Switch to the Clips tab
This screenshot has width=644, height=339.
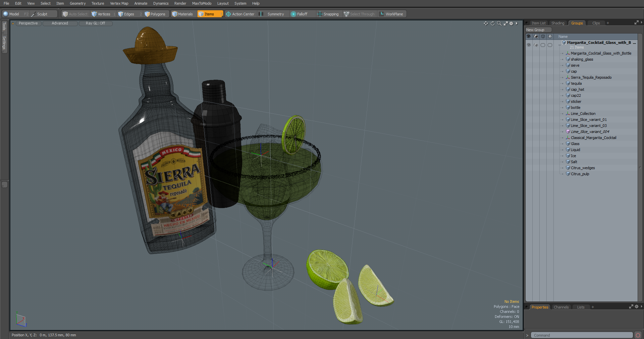[x=596, y=23]
